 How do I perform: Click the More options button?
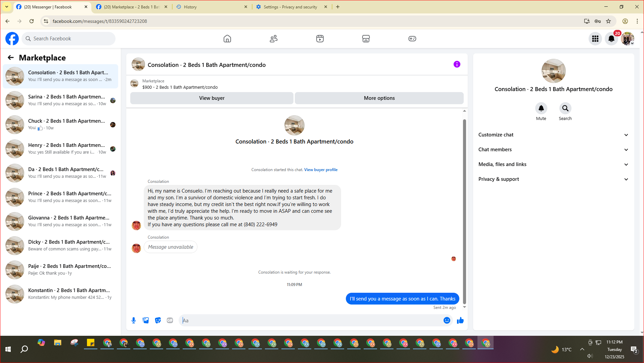tap(379, 98)
